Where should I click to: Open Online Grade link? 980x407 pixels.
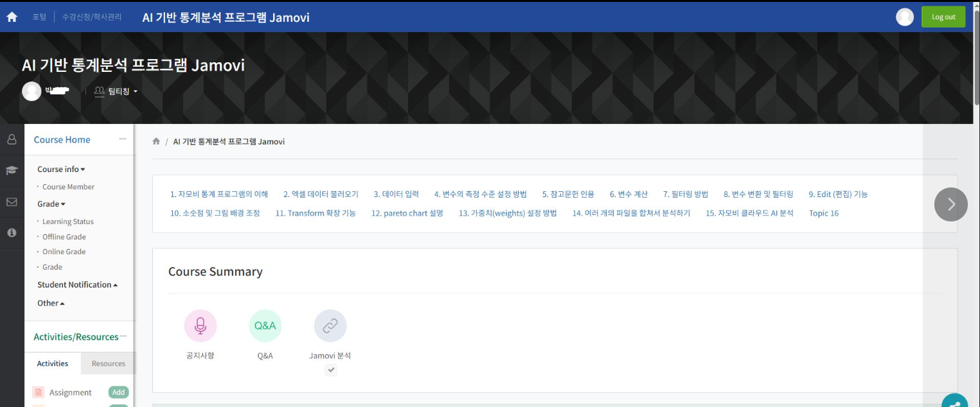(x=64, y=252)
